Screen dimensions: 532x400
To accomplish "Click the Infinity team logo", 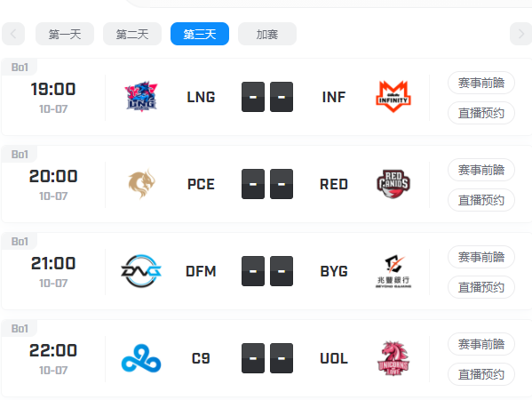I will point(393,97).
